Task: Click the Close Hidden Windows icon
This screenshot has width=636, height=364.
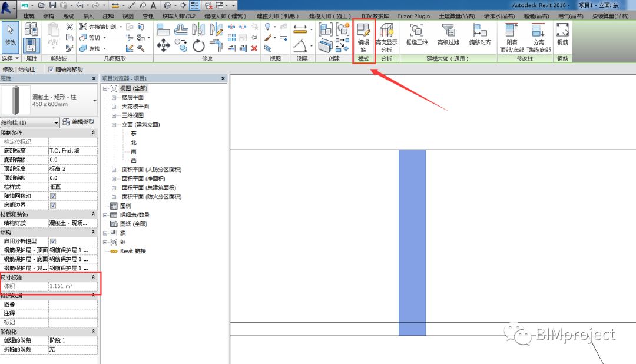Action: pyautogui.click(x=208, y=5)
